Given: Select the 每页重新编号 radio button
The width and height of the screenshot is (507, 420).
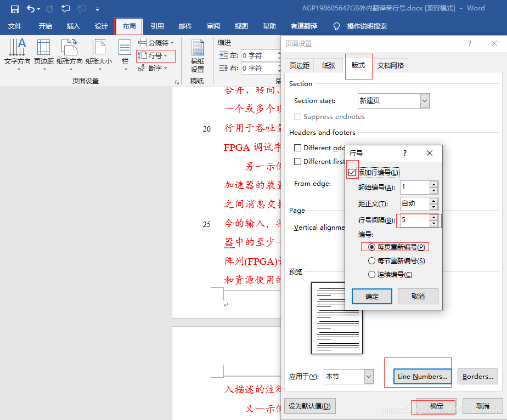Looking at the screenshot, I should pyautogui.click(x=372, y=247).
